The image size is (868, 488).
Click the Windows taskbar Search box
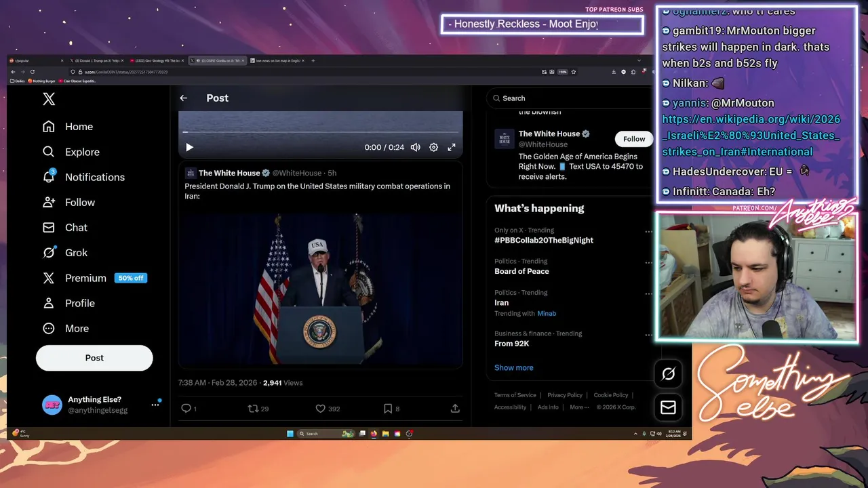(326, 434)
